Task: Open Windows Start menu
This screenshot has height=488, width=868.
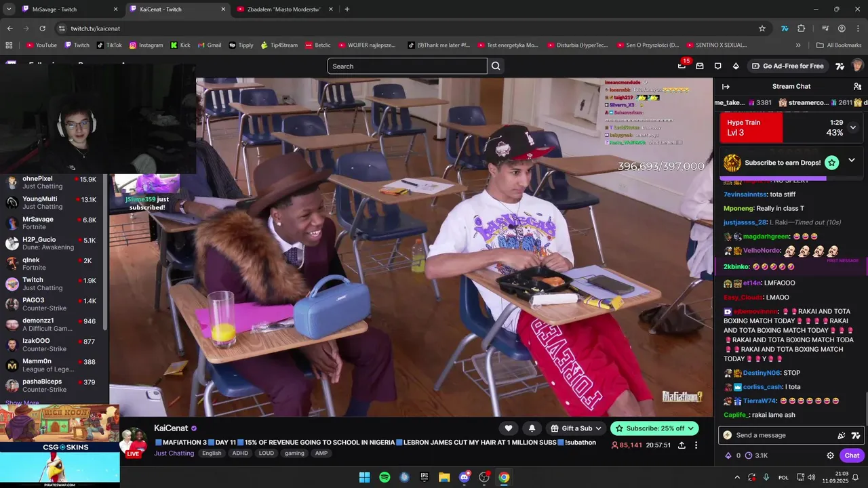Action: click(364, 477)
